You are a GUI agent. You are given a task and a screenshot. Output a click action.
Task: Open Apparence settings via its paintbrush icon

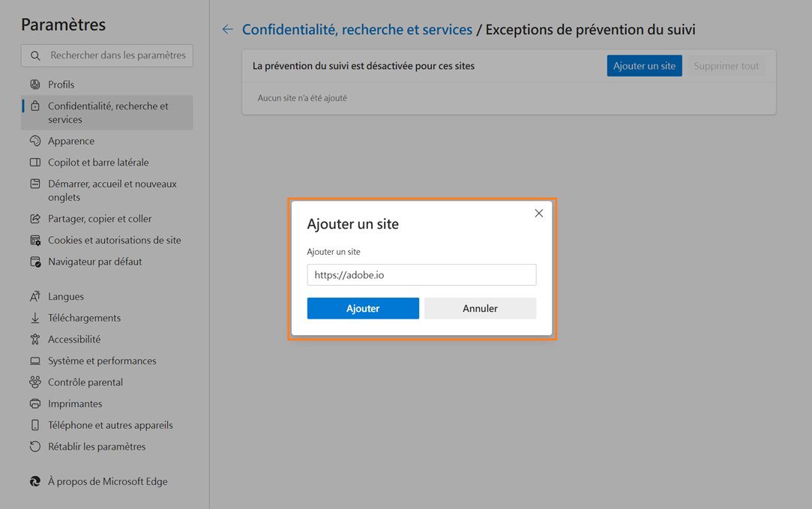pos(35,140)
